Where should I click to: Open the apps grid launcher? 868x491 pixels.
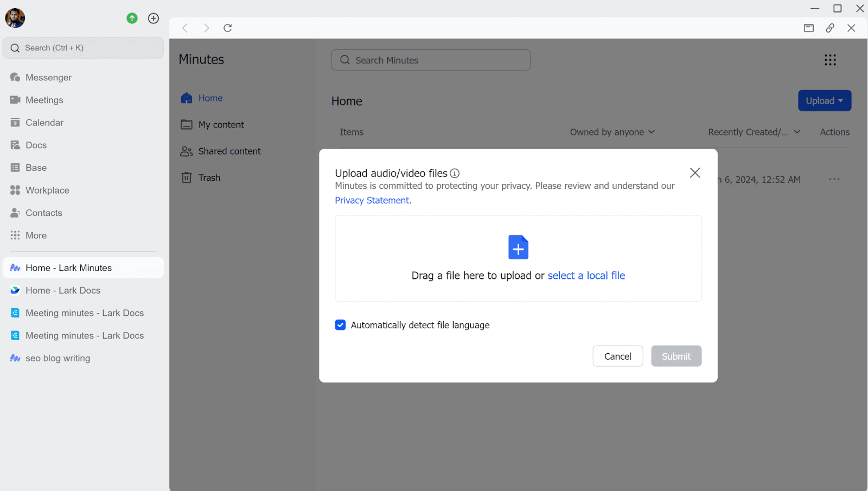coord(830,60)
